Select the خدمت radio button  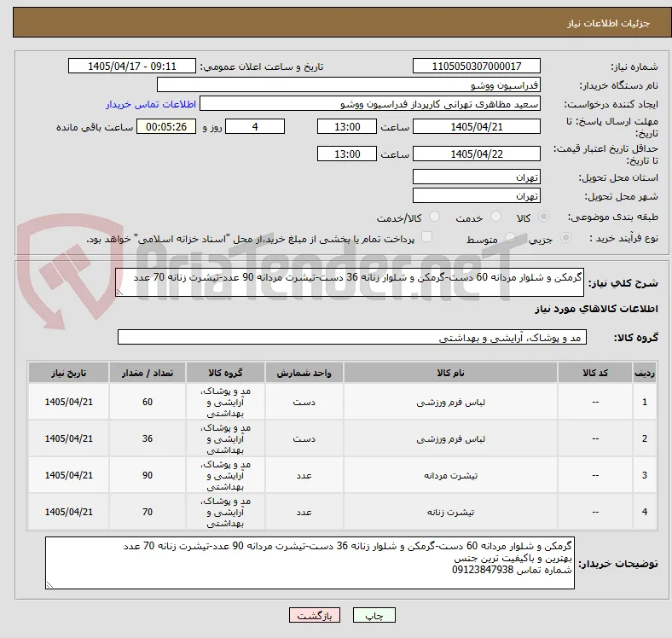495,217
